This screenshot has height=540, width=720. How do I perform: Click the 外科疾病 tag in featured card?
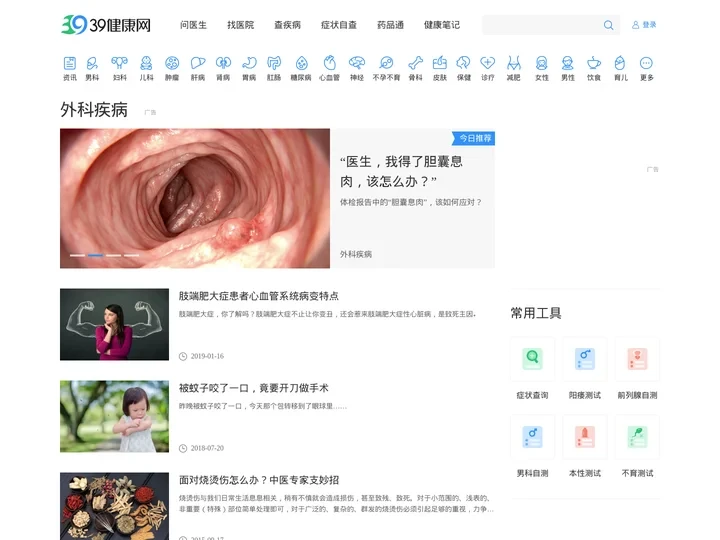point(356,254)
